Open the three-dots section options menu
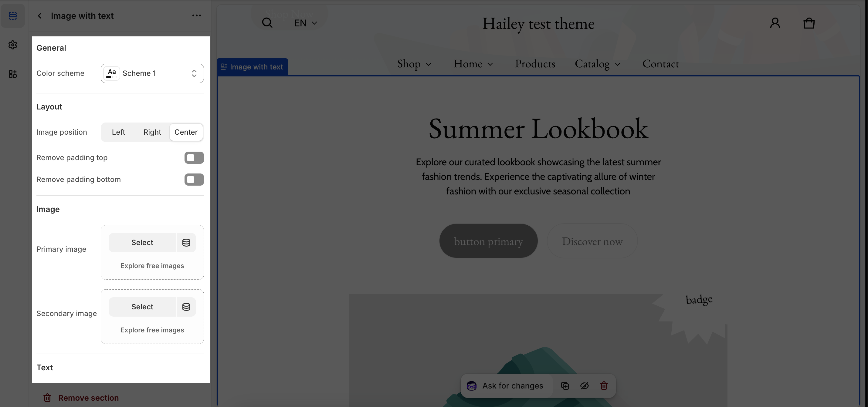 [196, 15]
